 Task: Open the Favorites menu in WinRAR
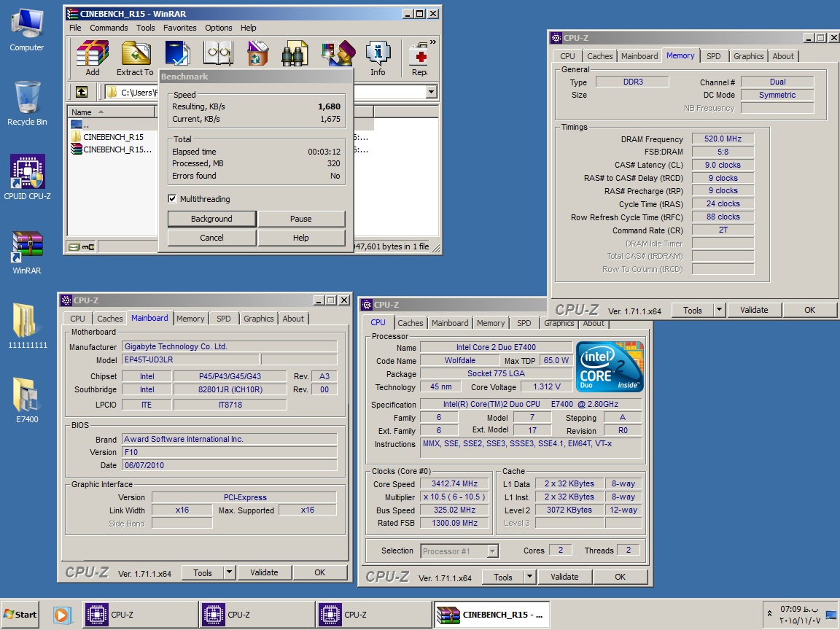tap(179, 28)
